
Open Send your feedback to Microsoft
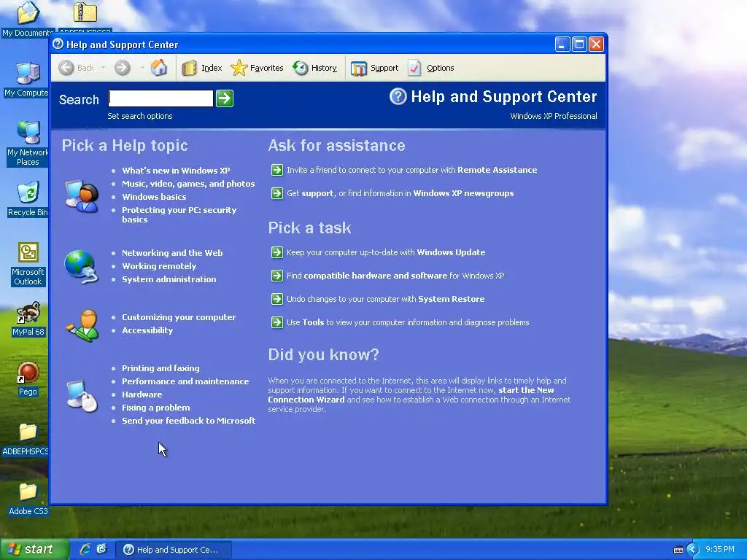189,421
